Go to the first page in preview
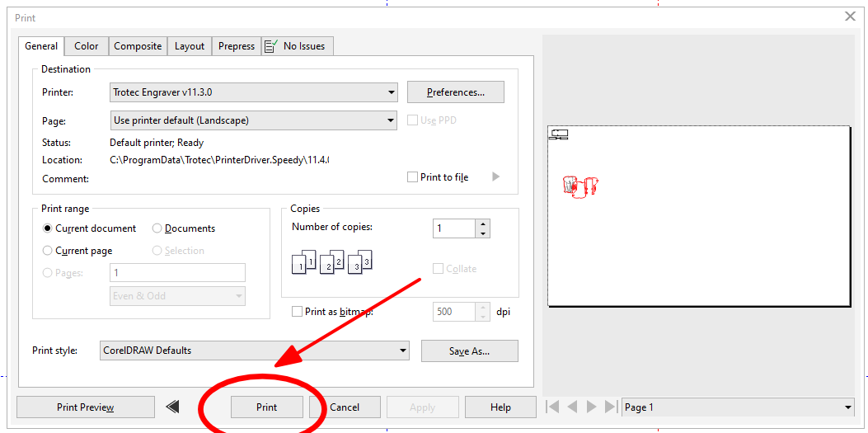The height and width of the screenshot is (433, 868). [x=553, y=407]
